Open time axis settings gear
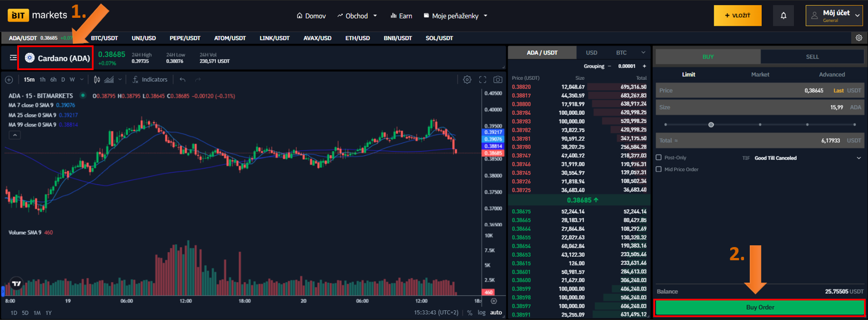868x320 pixels. tap(494, 300)
